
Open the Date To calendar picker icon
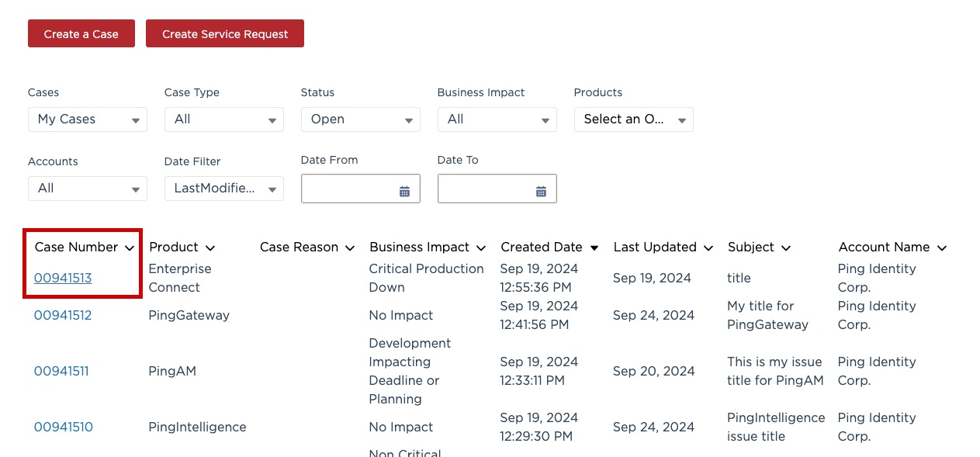click(541, 189)
